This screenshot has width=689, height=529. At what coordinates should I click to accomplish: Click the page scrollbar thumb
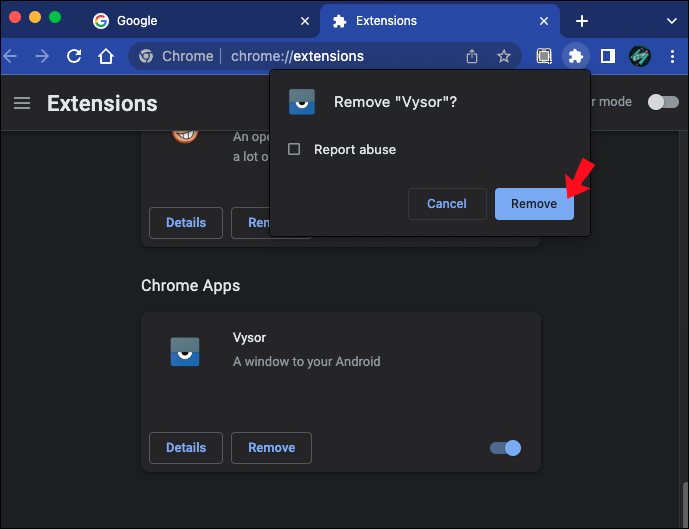point(685,504)
